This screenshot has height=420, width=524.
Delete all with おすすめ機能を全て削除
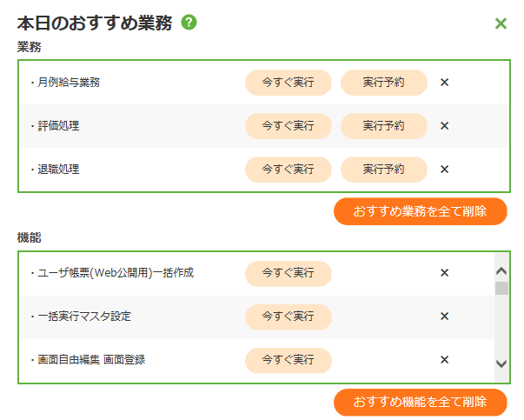coord(420,402)
